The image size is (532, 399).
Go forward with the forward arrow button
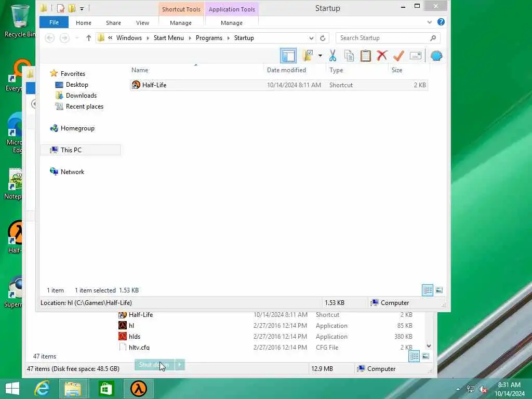click(64, 38)
